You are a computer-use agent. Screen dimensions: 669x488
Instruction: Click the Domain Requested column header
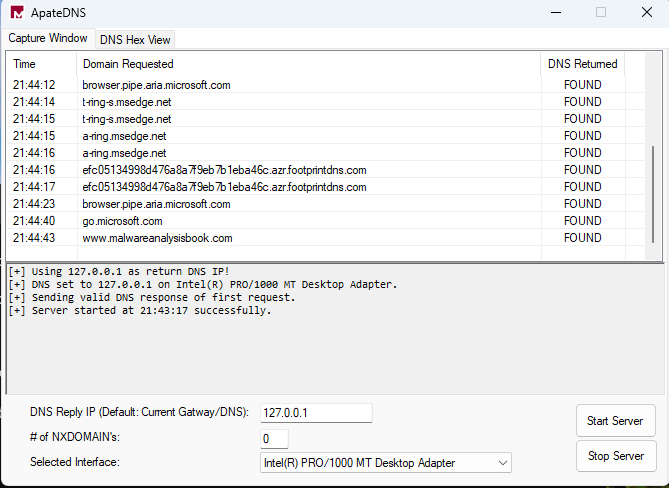(309, 64)
